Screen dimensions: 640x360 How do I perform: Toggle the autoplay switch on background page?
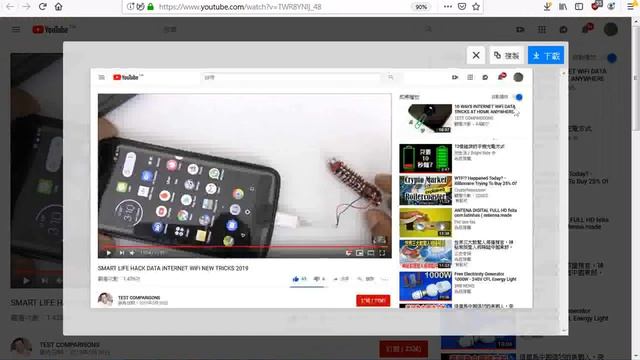(611, 58)
